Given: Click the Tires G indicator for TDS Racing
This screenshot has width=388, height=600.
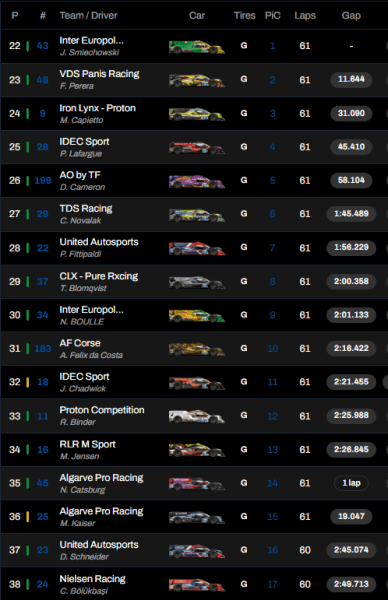Looking at the screenshot, I should pyautogui.click(x=244, y=214).
